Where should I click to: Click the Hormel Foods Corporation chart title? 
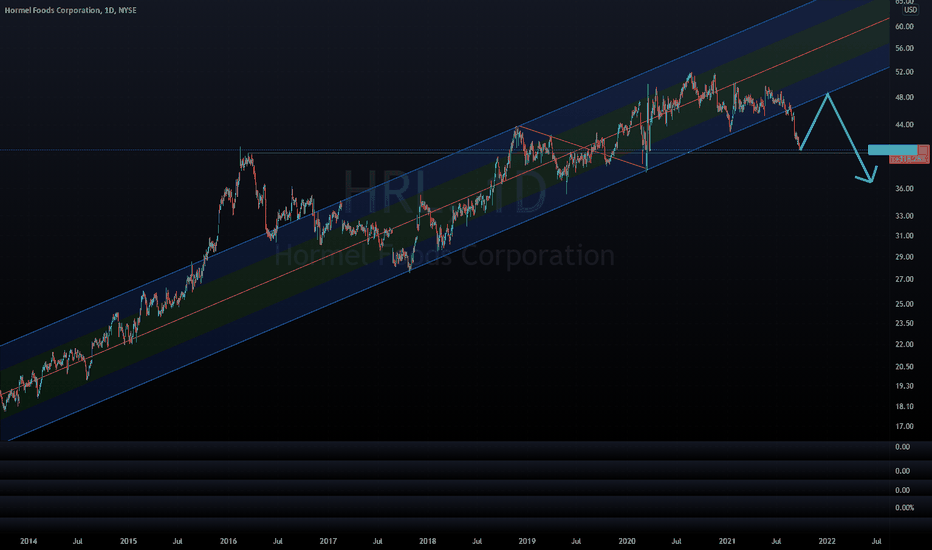(x=70, y=10)
